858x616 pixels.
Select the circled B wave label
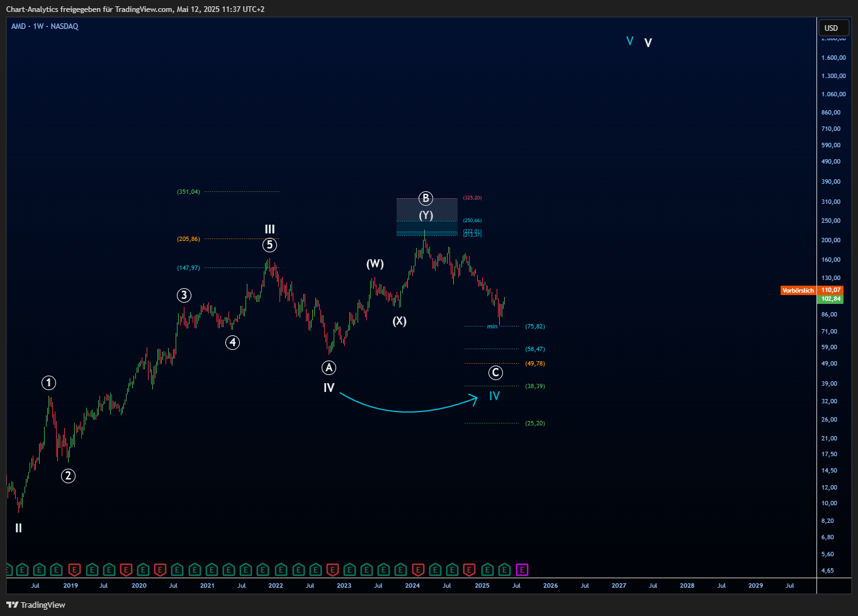(426, 199)
